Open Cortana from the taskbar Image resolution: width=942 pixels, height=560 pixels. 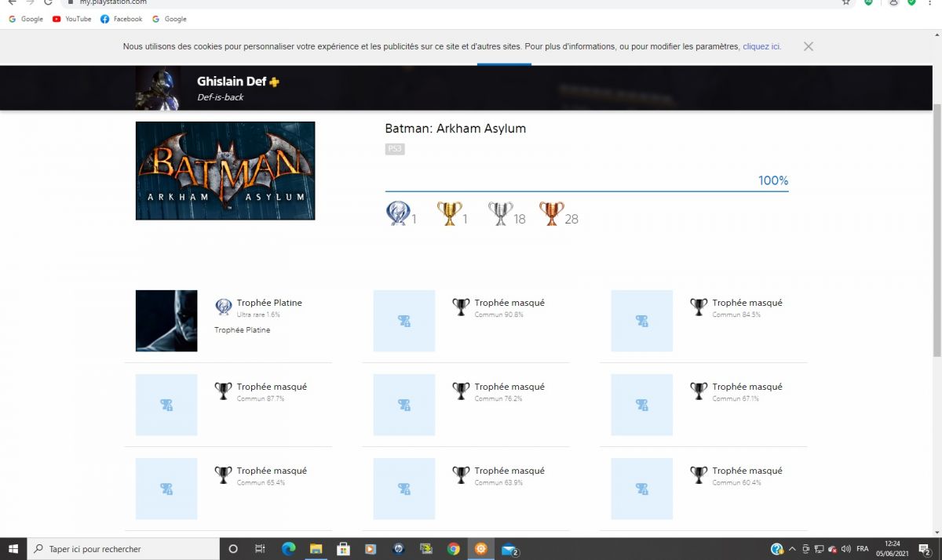tap(233, 549)
